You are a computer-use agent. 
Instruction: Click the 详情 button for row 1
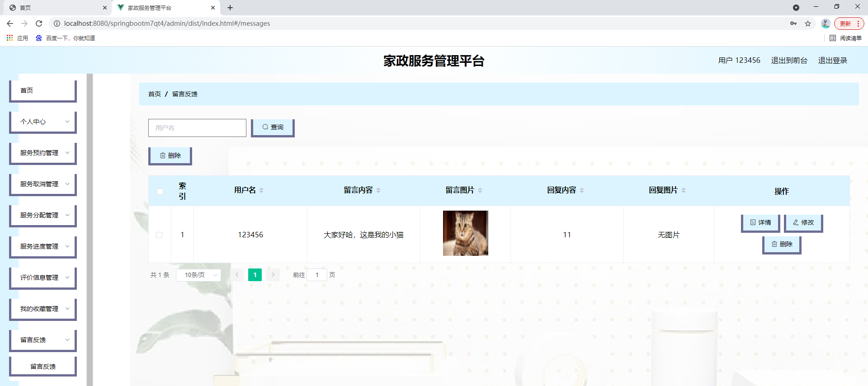click(x=760, y=223)
